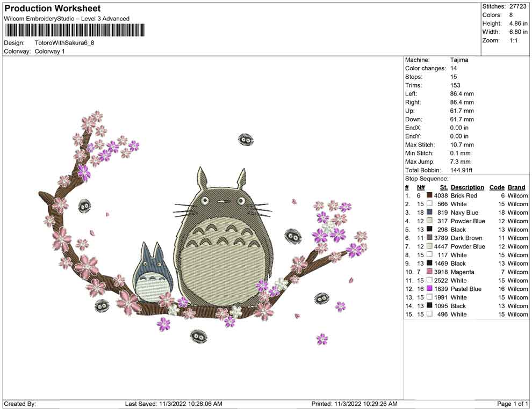
Task: Select the Down measurement 61.7 mm
Action: pos(462,119)
